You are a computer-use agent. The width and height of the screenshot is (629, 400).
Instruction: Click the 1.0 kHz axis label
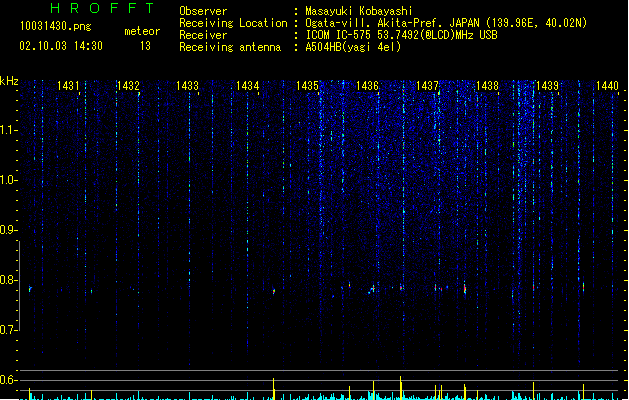tap(8, 180)
